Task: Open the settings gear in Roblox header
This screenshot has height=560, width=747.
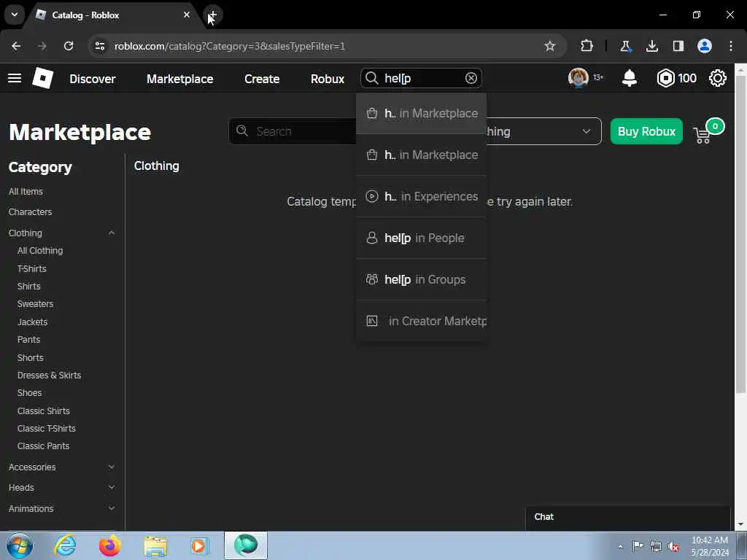Action: tap(718, 78)
